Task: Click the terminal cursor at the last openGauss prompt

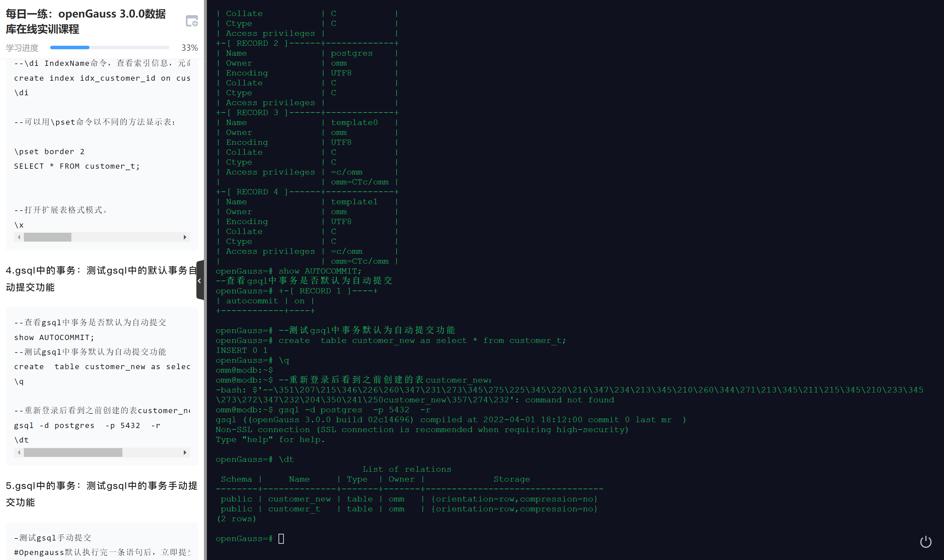Action: click(x=281, y=538)
